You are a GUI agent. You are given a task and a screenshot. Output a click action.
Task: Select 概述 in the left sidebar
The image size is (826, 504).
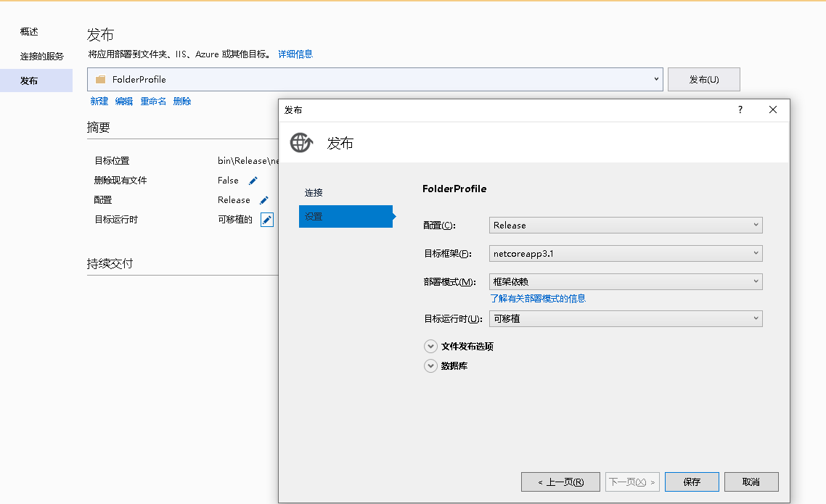pyautogui.click(x=29, y=32)
